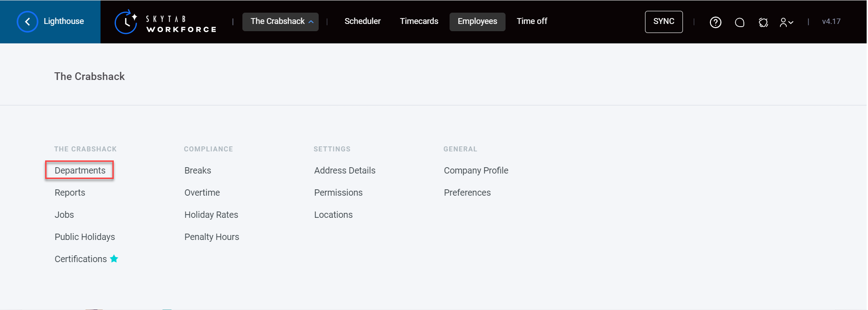This screenshot has width=868, height=310.
Task: Open the help question mark icon
Action: [715, 22]
